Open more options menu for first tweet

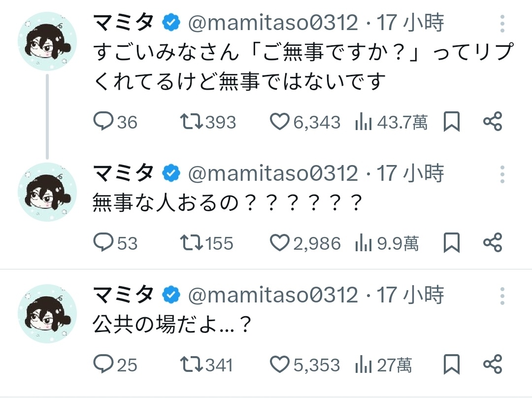(x=502, y=24)
